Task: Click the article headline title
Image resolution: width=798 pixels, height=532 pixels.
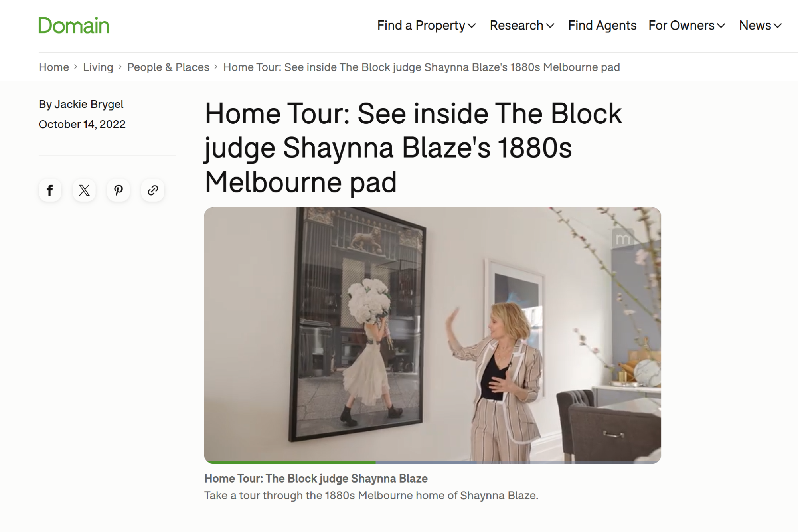Action: 413,148
